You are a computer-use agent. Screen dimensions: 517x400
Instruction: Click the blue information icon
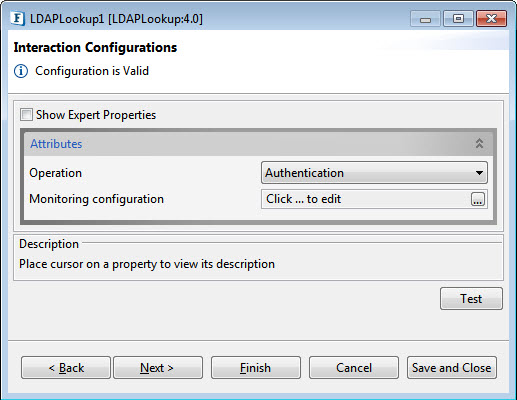click(21, 71)
